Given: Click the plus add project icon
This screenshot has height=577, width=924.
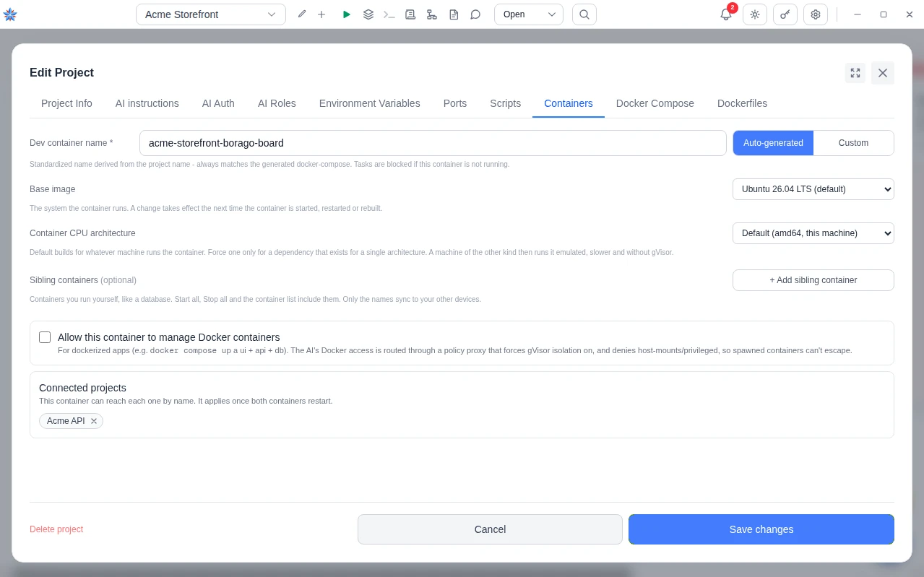Looking at the screenshot, I should (x=321, y=14).
